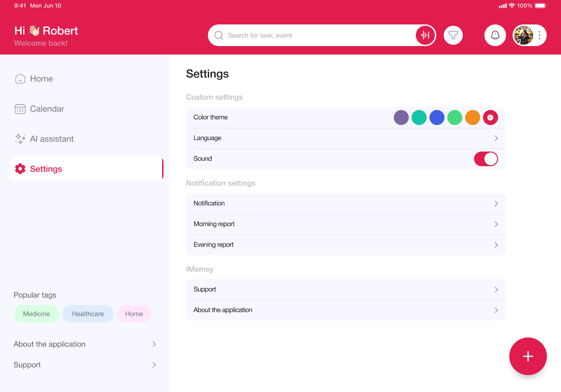
Task: Tap the voice search waveform icon
Action: click(425, 35)
